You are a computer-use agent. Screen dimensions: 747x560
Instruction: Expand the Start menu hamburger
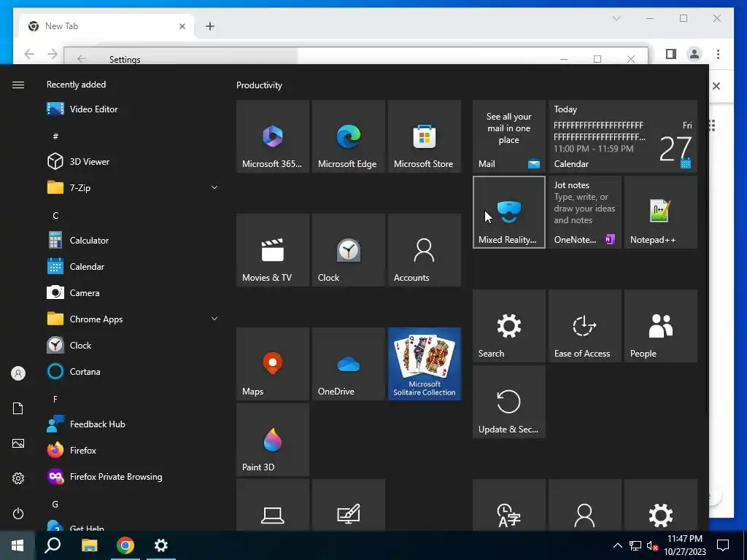(x=18, y=85)
